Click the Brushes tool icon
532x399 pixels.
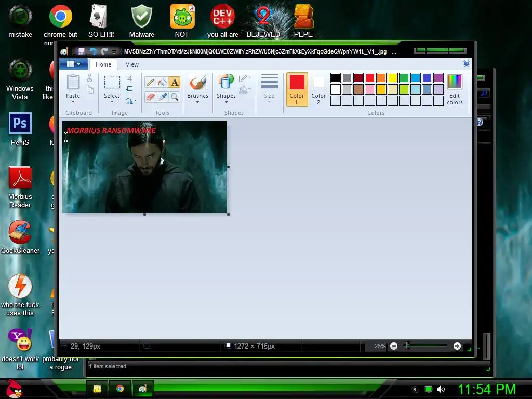pos(197,83)
